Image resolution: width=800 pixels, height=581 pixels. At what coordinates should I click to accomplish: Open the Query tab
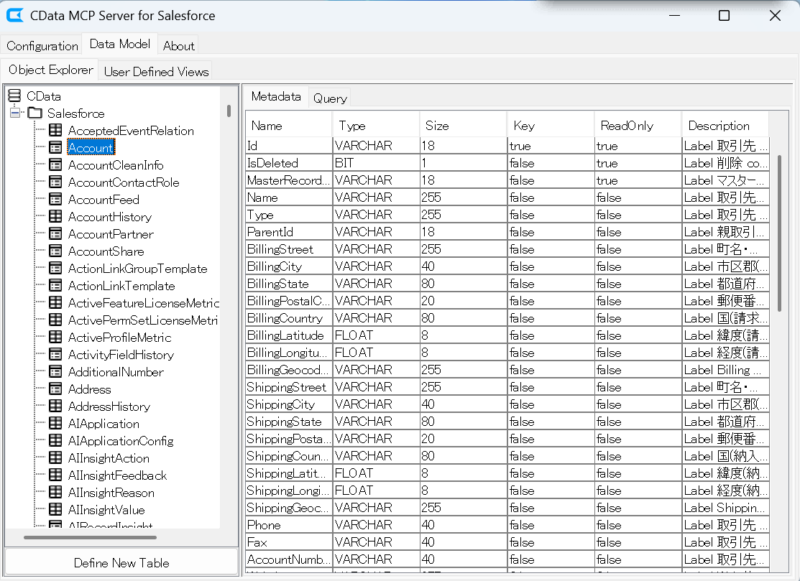pos(329,98)
